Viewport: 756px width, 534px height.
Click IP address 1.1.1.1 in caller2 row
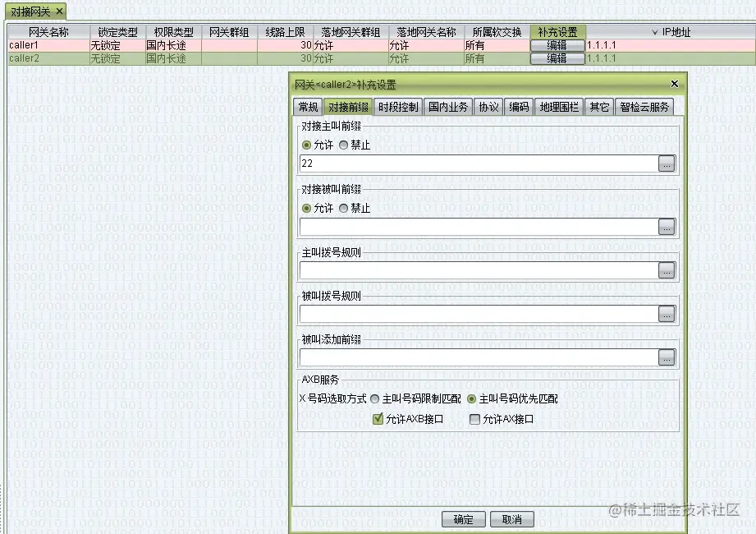(x=671, y=58)
